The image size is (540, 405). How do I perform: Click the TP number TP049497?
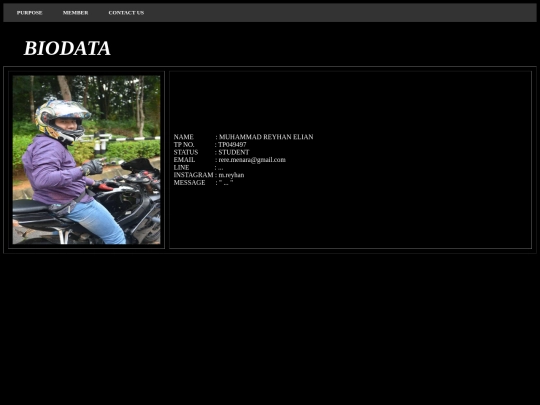pos(232,145)
